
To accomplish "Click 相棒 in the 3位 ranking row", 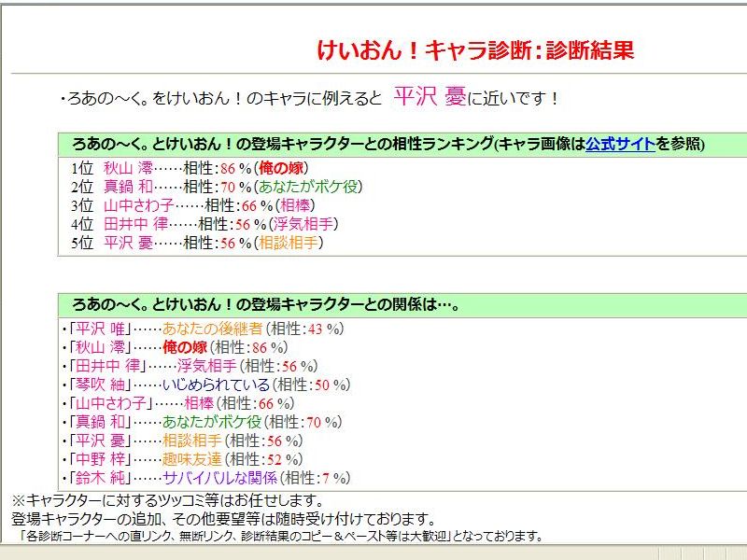I will pos(295,205).
